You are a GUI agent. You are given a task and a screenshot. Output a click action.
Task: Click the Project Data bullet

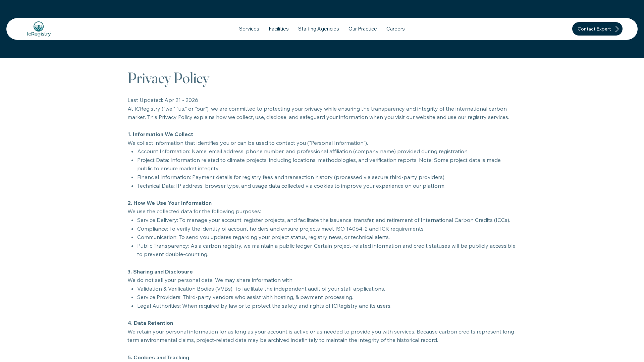click(319, 164)
